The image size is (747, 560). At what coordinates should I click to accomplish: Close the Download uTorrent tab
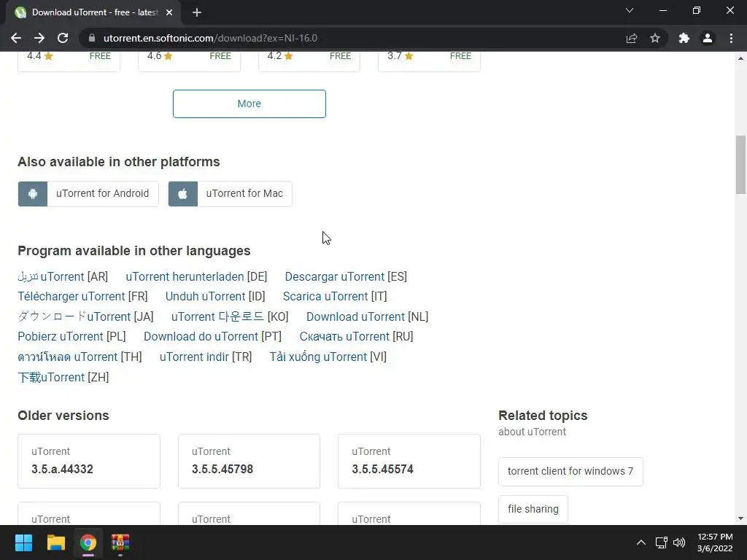[x=169, y=12]
